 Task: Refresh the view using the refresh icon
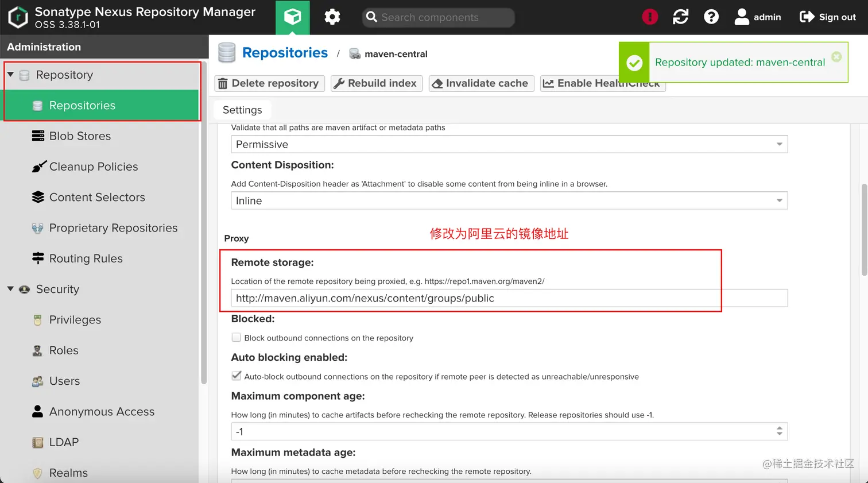point(680,17)
